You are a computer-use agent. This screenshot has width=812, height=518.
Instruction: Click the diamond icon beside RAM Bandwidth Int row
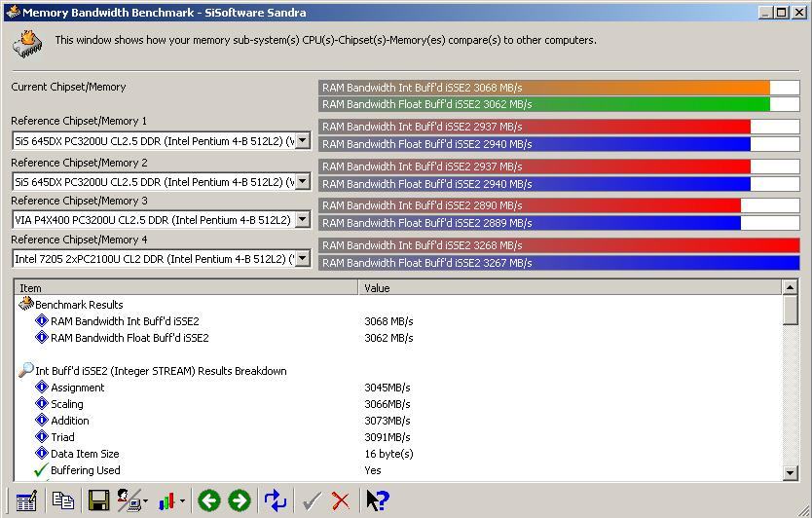coord(42,320)
